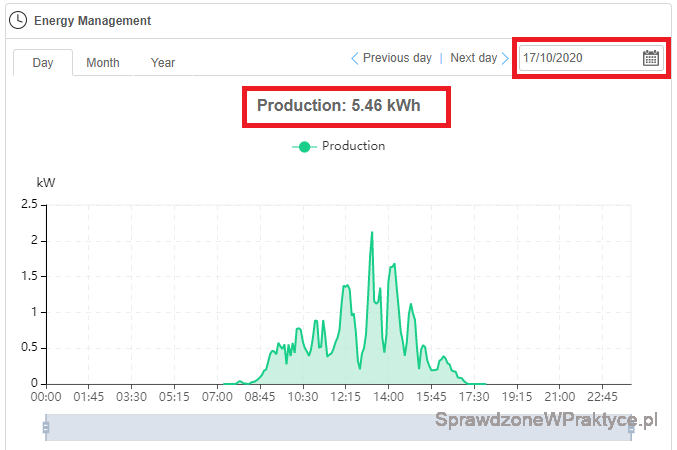Screen dimensions: 677x450
Task: Click the 17:30 x-axis label
Action: (x=474, y=396)
